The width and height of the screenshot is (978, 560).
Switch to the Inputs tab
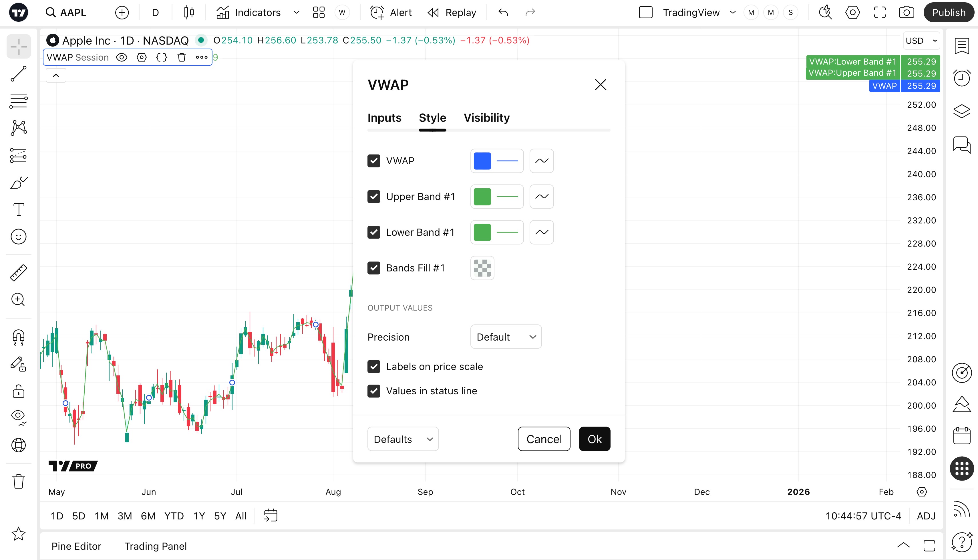point(384,118)
